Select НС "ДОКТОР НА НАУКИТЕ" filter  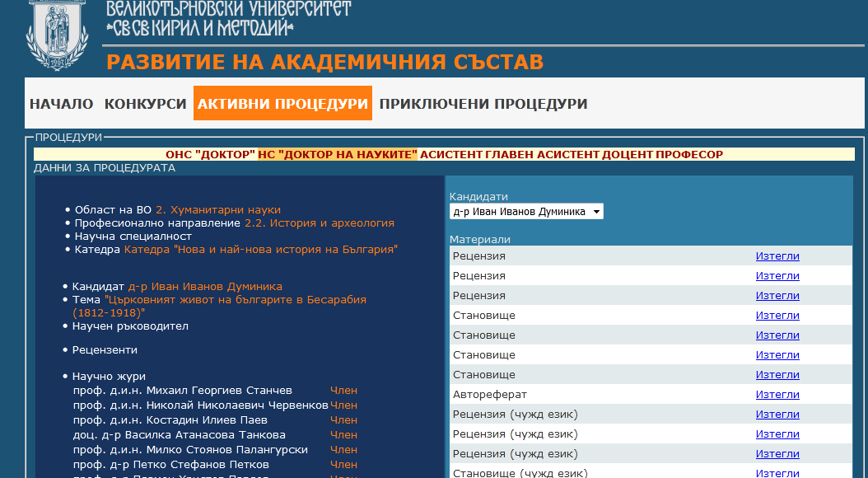tap(338, 154)
